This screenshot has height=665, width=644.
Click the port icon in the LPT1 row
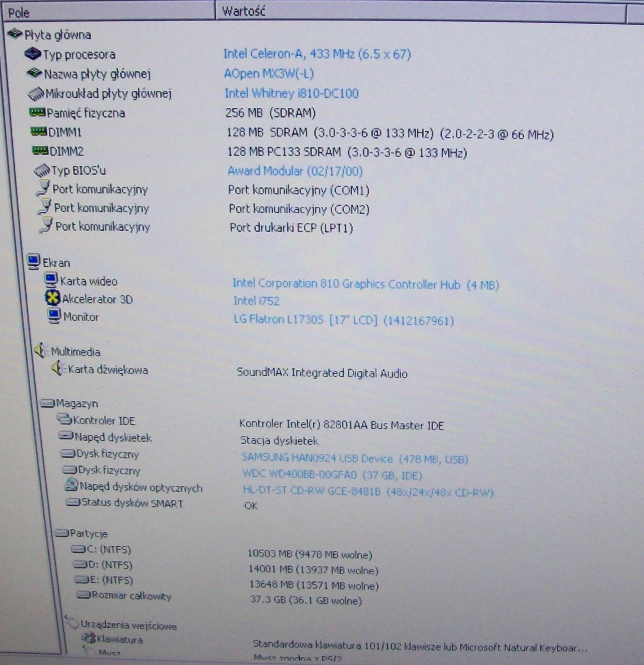tap(46, 226)
